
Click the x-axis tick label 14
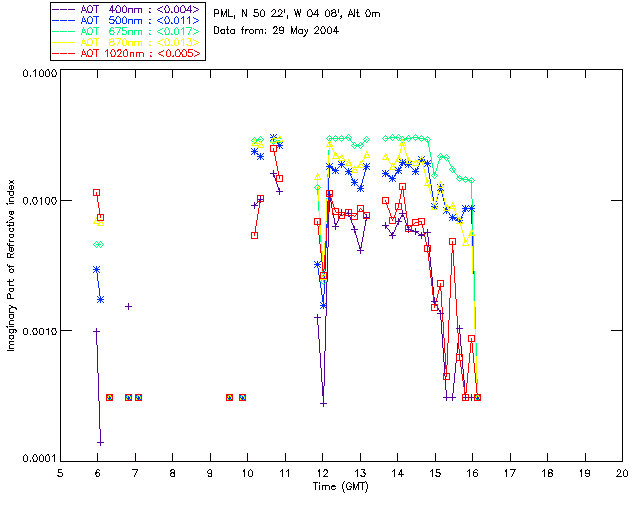[398, 473]
